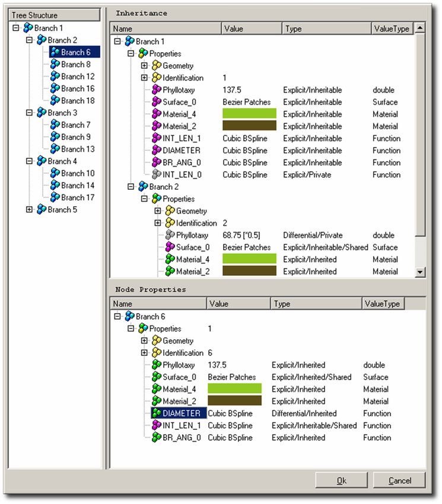Click the yellow Geometry icon under Branch 1

click(x=157, y=66)
